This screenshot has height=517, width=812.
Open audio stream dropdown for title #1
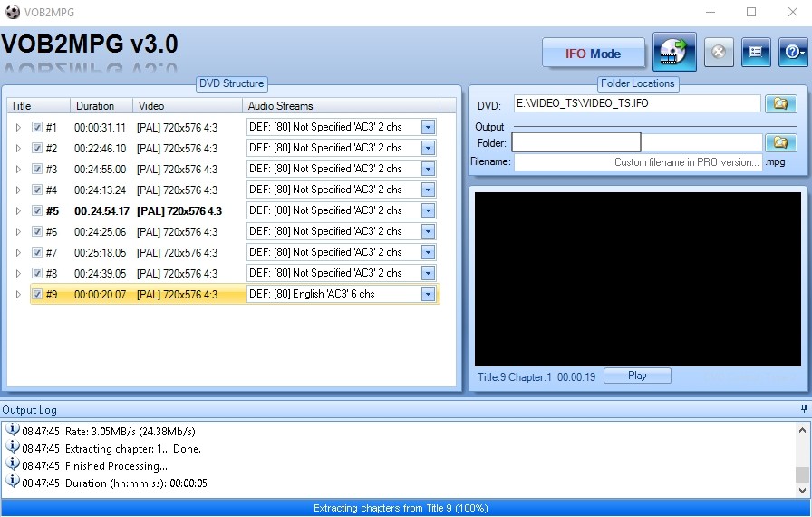tap(428, 127)
